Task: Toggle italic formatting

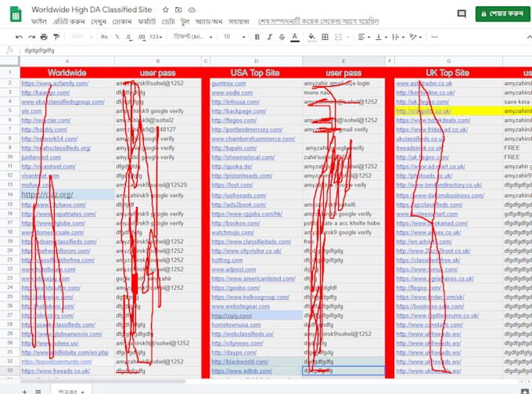Action: tap(270, 37)
